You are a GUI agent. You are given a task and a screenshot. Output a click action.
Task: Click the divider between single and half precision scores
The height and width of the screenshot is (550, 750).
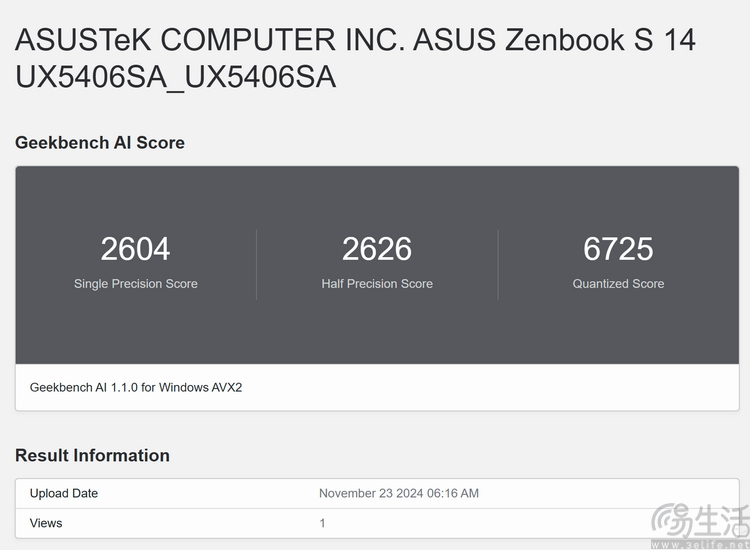pyautogui.click(x=256, y=264)
